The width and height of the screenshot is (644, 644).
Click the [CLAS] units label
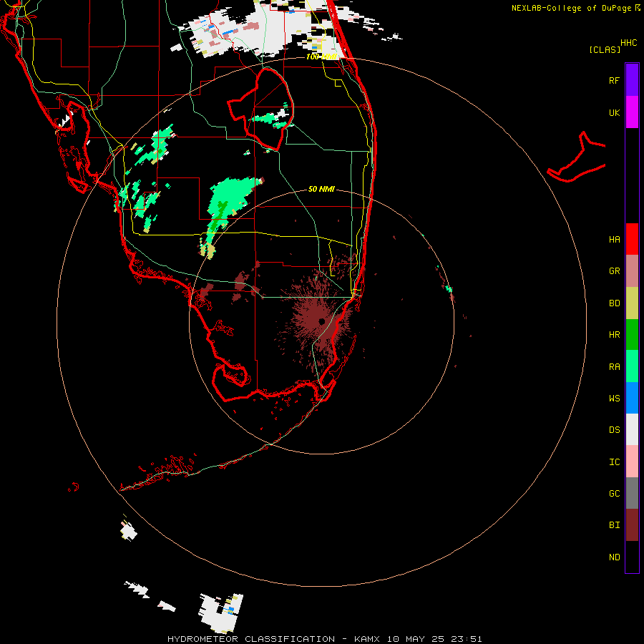pos(605,49)
